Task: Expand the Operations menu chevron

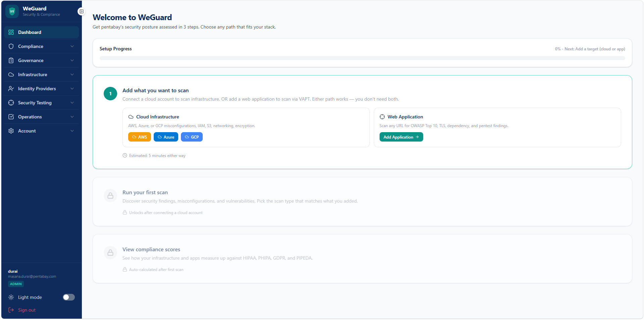Action: coord(72,117)
